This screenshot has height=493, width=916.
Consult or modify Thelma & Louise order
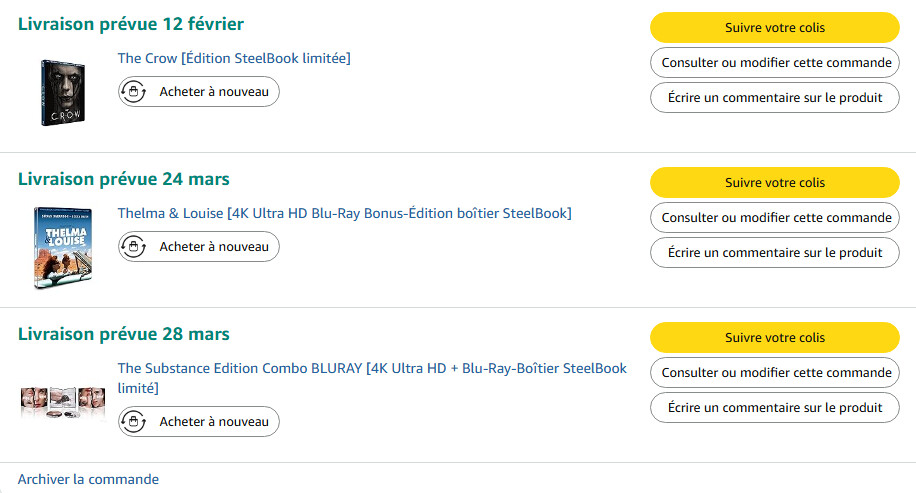click(775, 218)
